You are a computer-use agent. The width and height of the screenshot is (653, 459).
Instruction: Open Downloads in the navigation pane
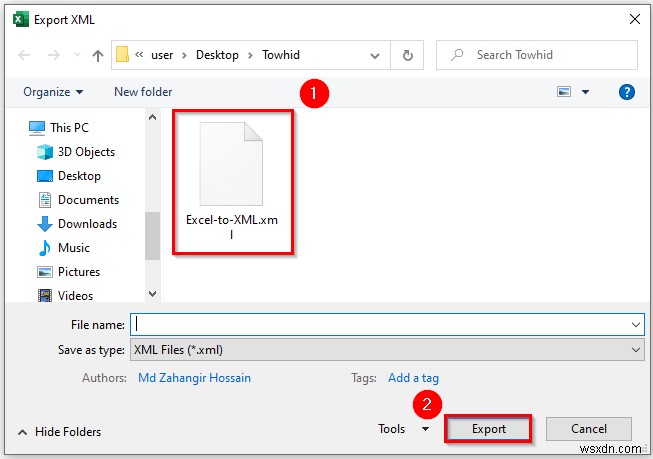(77, 224)
